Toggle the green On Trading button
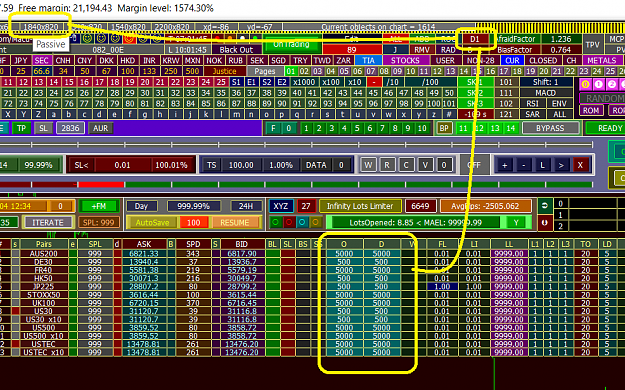This screenshot has height=390, width=625. [291, 44]
